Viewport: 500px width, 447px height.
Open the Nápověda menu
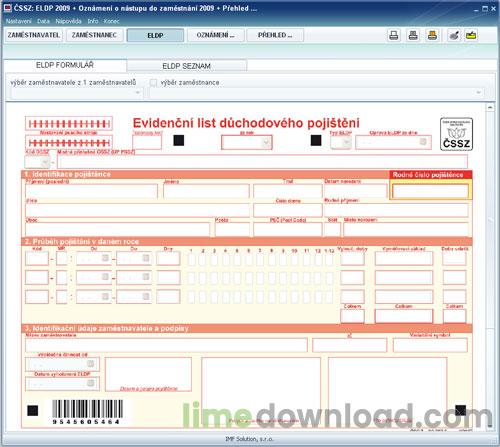(68, 21)
